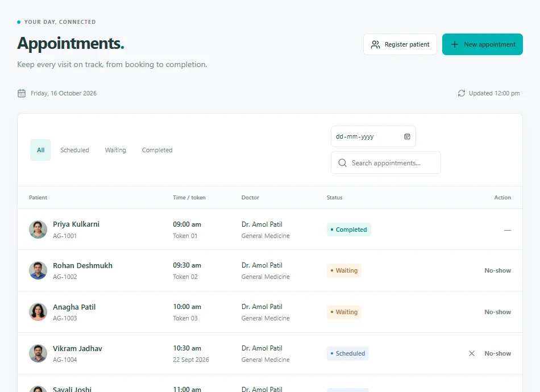Image resolution: width=540 pixels, height=392 pixels.
Task: Click the Status column header
Action: [334, 198]
